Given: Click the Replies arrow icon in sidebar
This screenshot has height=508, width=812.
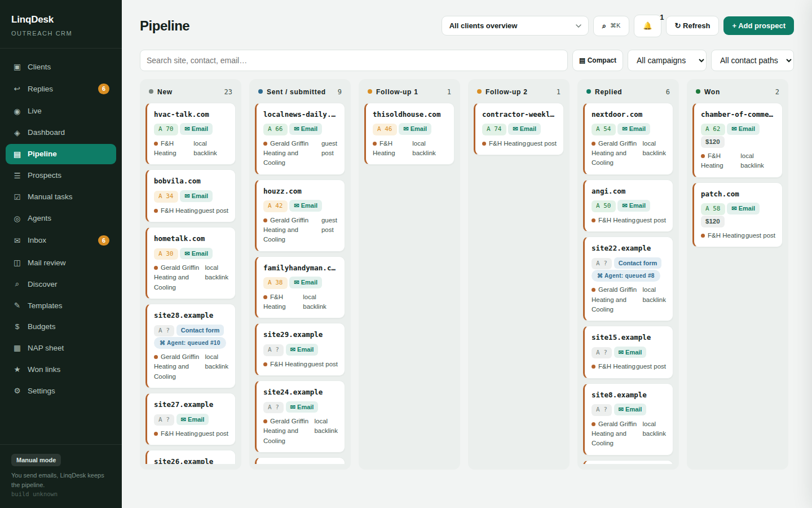Looking at the screenshot, I should [x=17, y=89].
